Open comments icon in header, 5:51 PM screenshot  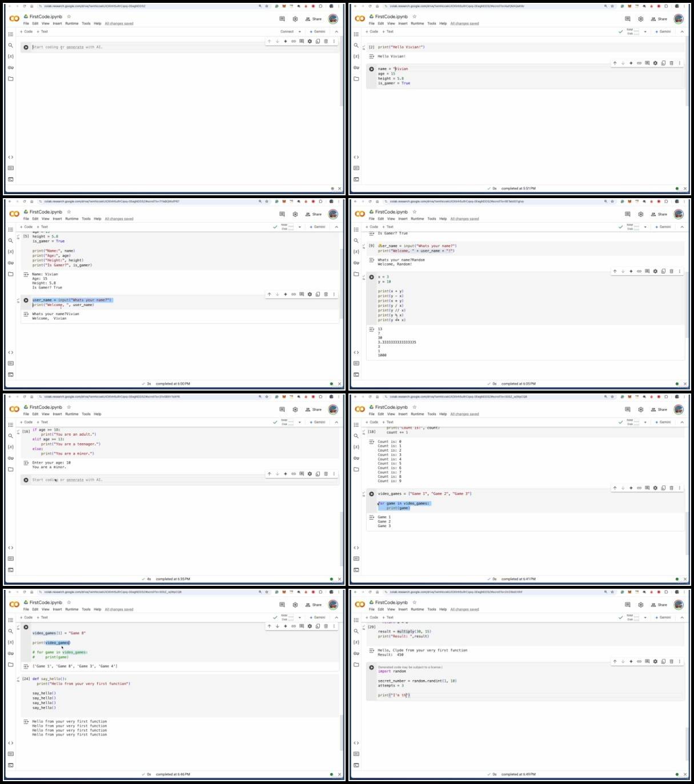tap(627, 19)
